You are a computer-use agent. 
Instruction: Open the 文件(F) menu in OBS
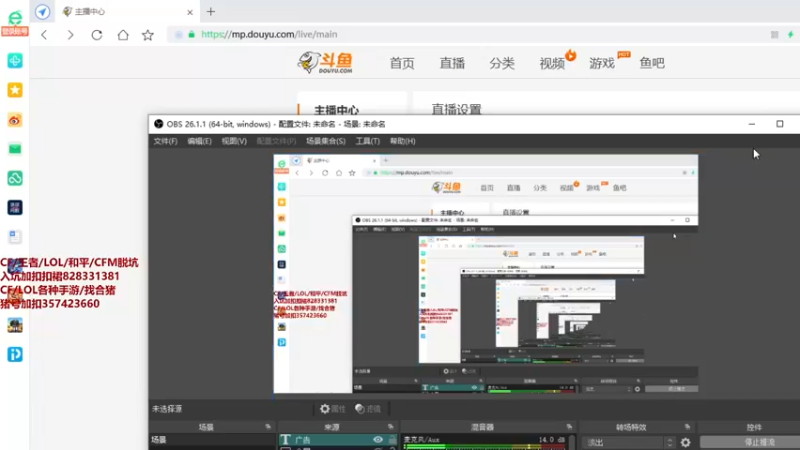[165, 141]
